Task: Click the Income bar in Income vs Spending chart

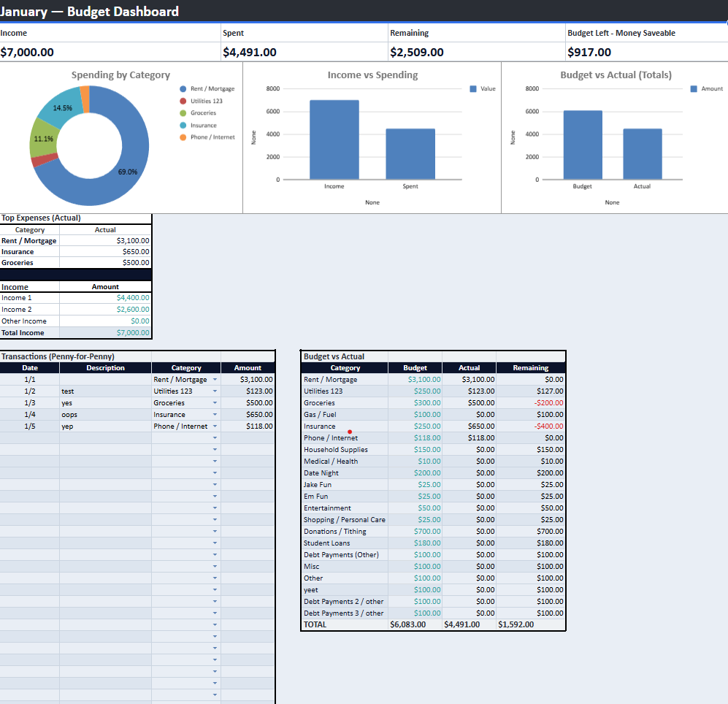Action: tap(334, 139)
